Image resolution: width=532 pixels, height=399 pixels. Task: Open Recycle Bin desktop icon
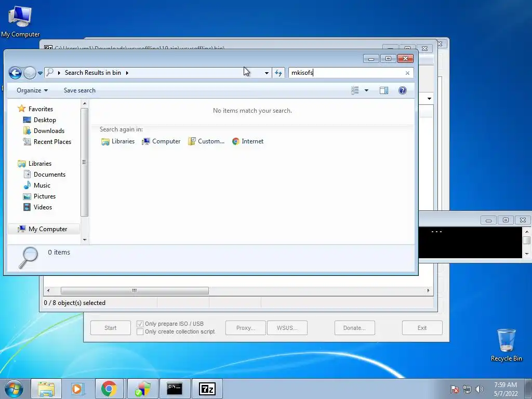point(506,345)
